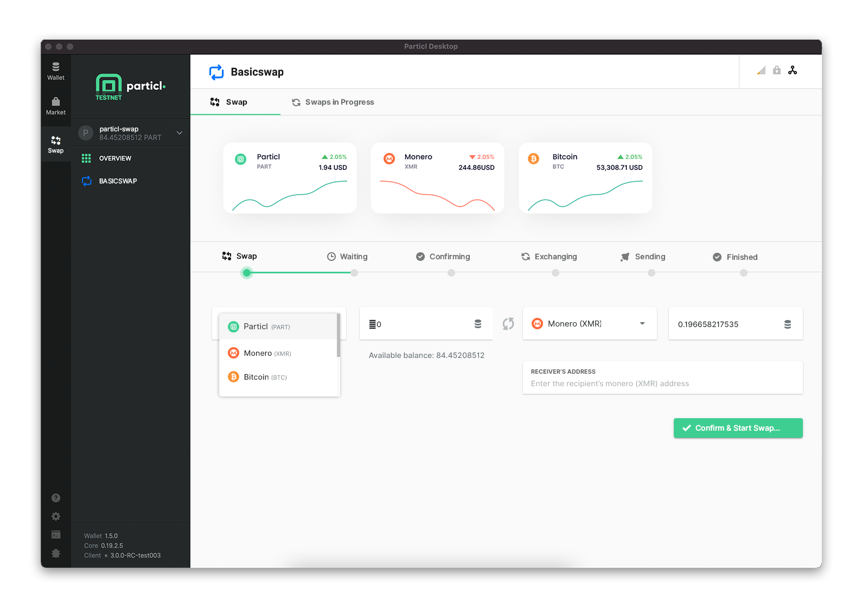The height and width of the screenshot is (614, 868).
Task: Open the Monero (XMR) receive currency dropdown
Action: pos(590,324)
